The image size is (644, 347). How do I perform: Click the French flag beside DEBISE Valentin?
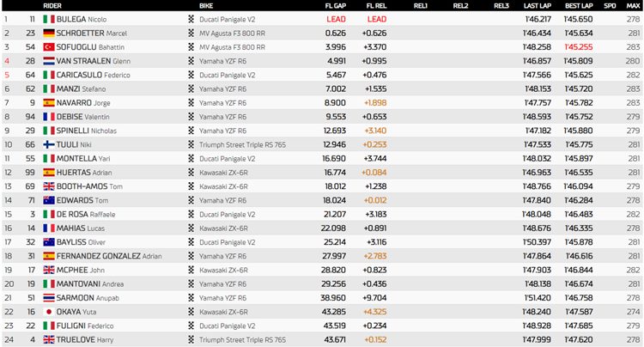tap(49, 117)
